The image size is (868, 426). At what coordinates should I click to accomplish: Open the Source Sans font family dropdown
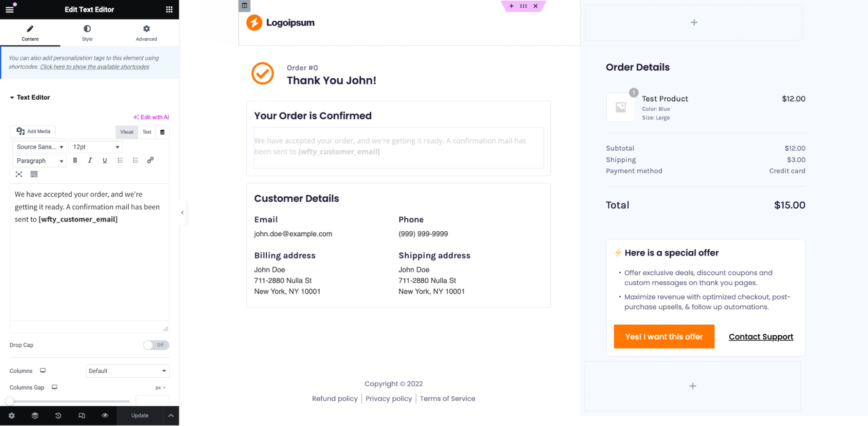[x=40, y=147]
